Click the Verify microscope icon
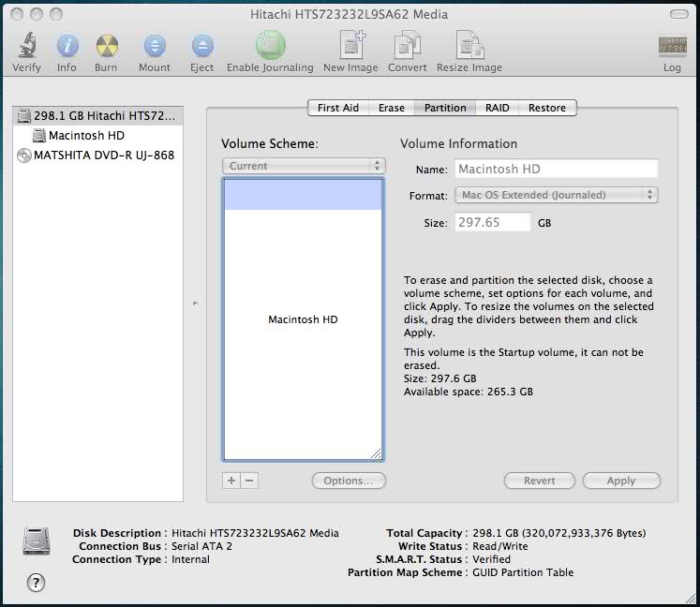 (x=27, y=45)
